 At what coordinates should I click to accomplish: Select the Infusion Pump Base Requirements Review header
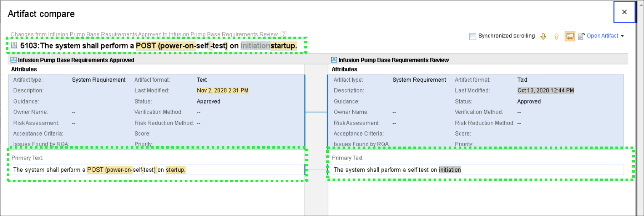pyautogui.click(x=393, y=60)
